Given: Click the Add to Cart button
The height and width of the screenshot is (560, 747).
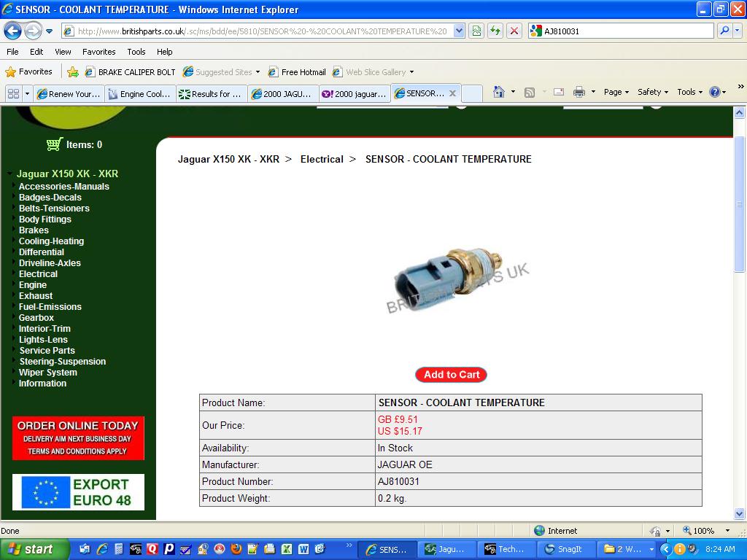Looking at the screenshot, I should [x=451, y=375].
